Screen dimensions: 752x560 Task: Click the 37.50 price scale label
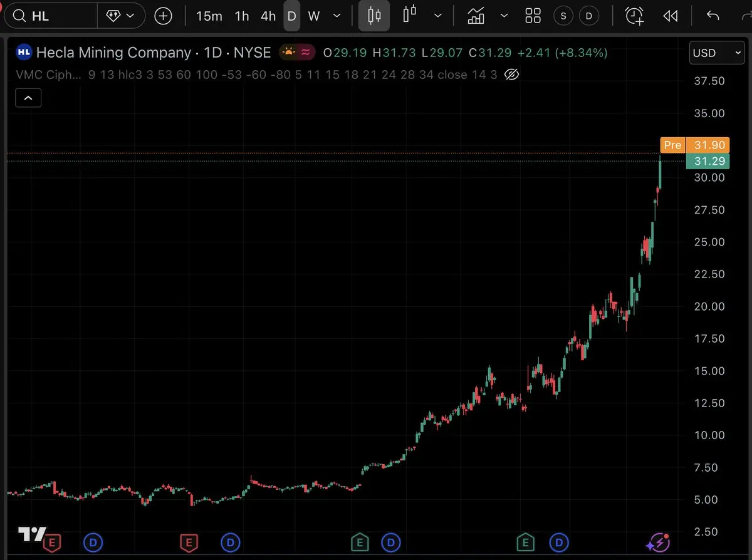tap(709, 81)
